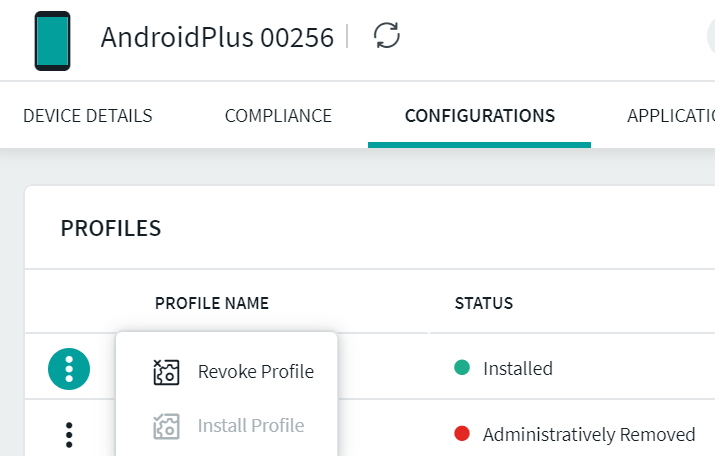Screen dimensions: 715x456
Task: Go to the Applications tab
Action: coord(670,116)
